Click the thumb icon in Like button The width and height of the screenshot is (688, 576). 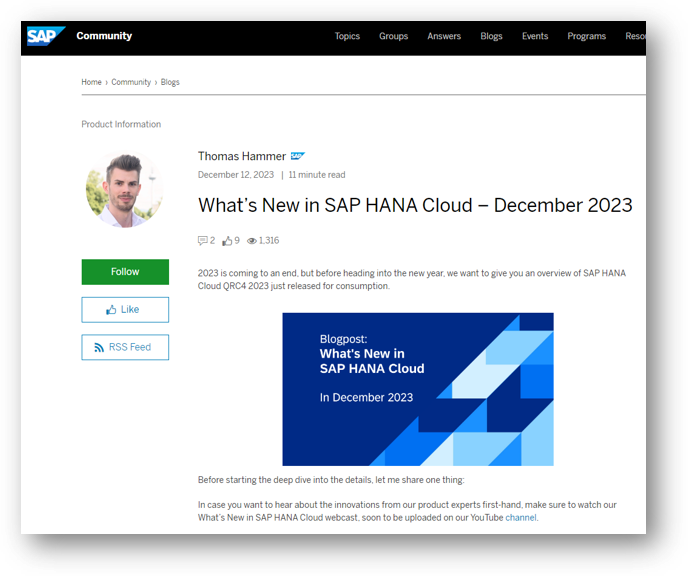111,310
